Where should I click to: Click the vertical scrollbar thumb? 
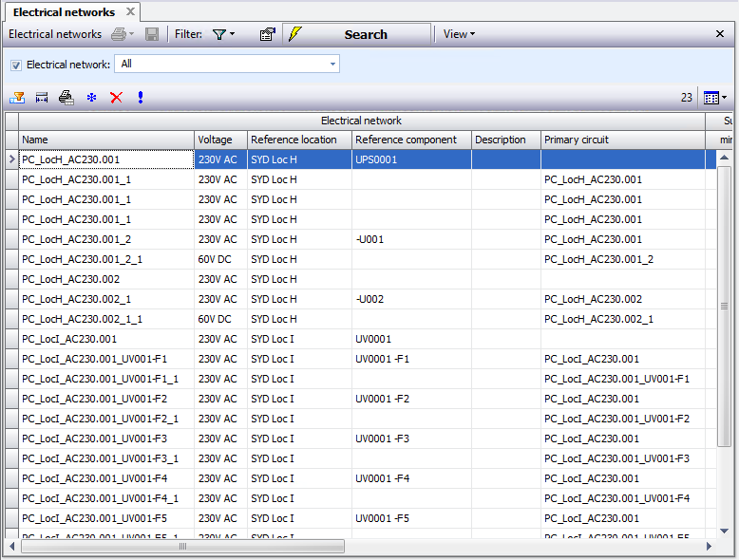tap(725, 307)
